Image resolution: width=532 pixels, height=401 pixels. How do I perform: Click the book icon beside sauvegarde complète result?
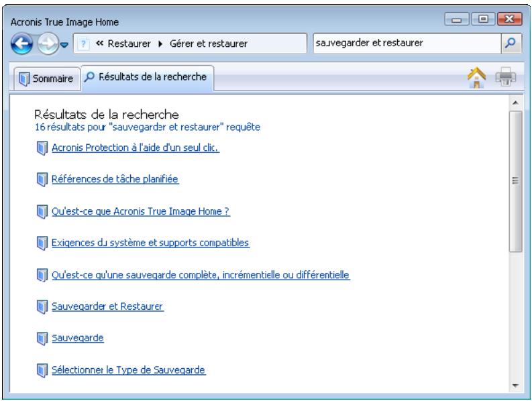tap(42, 275)
